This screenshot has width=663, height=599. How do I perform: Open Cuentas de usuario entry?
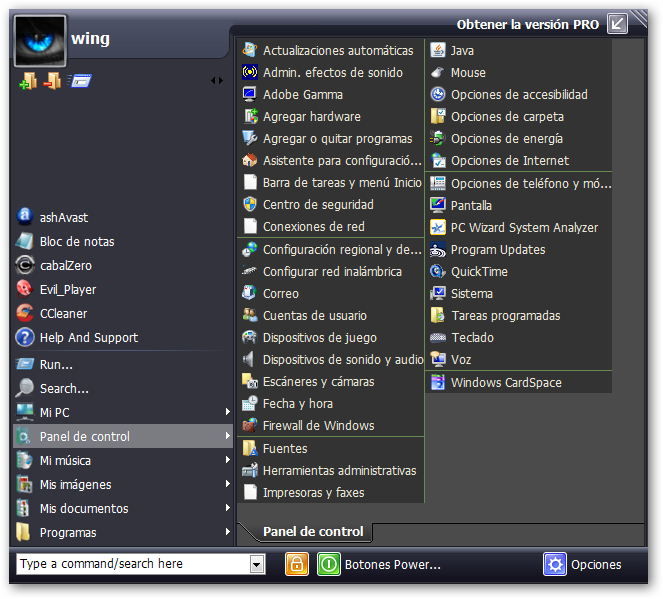click(314, 315)
